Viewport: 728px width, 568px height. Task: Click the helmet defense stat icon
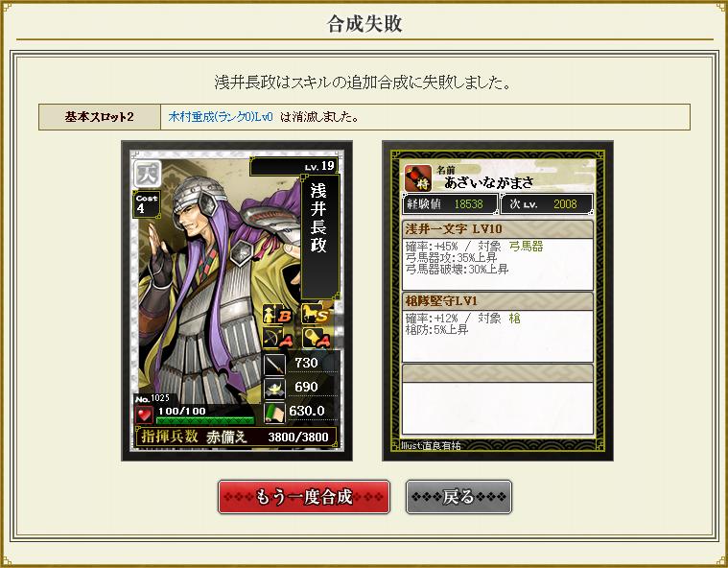pos(274,389)
